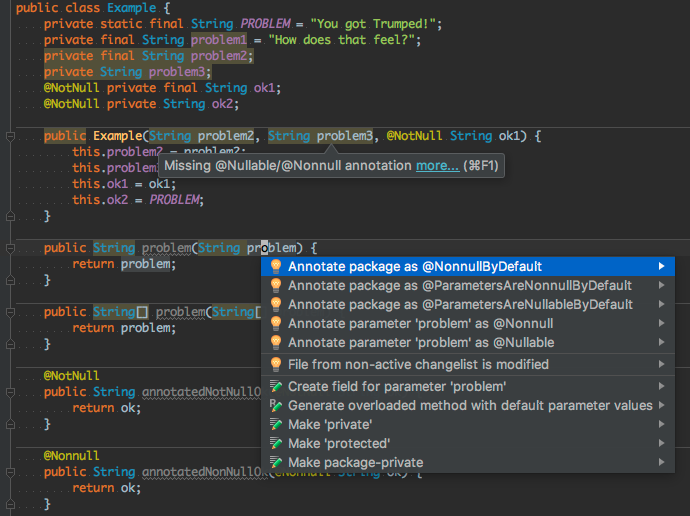Expand submenu arrow for Make 'private'
This screenshot has height=516, width=690.
661,424
